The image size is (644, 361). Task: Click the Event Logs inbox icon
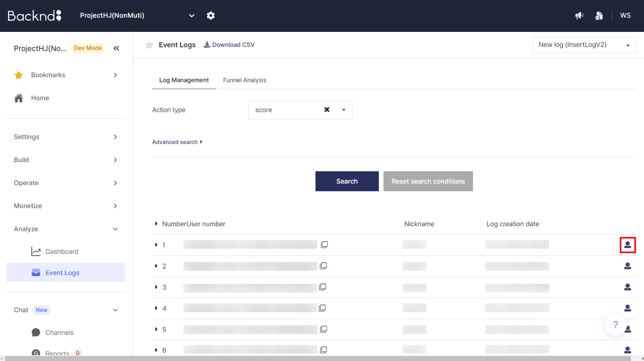tap(36, 273)
